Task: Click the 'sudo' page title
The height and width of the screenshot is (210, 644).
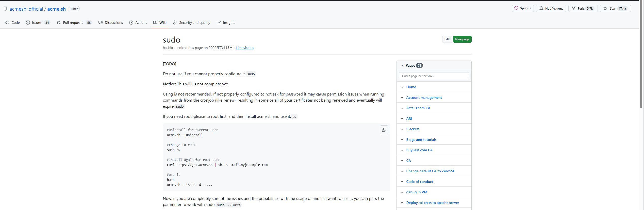Action: (x=172, y=40)
